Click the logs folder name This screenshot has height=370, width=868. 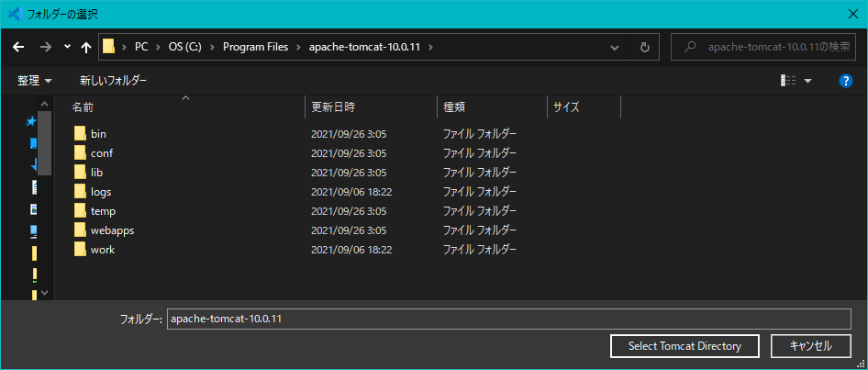click(x=101, y=192)
